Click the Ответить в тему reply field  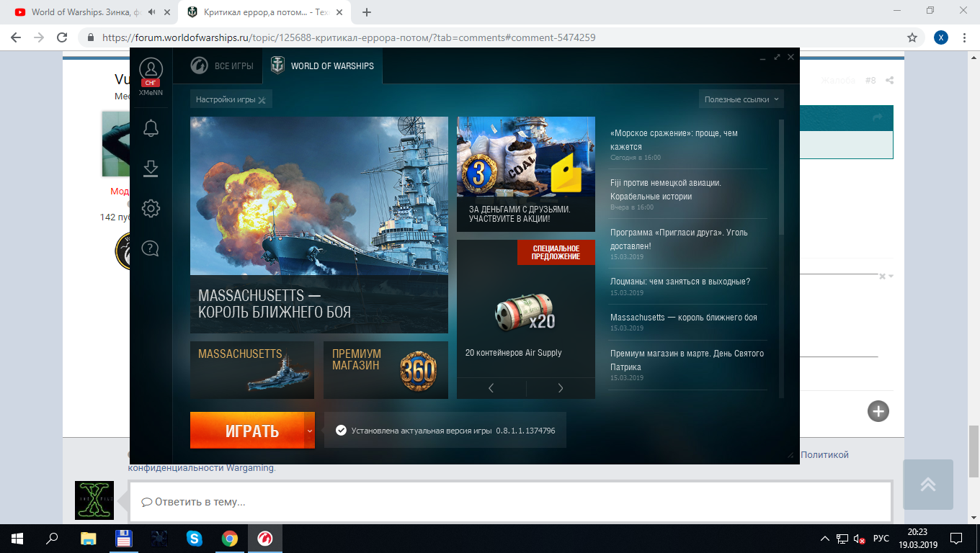(510, 502)
